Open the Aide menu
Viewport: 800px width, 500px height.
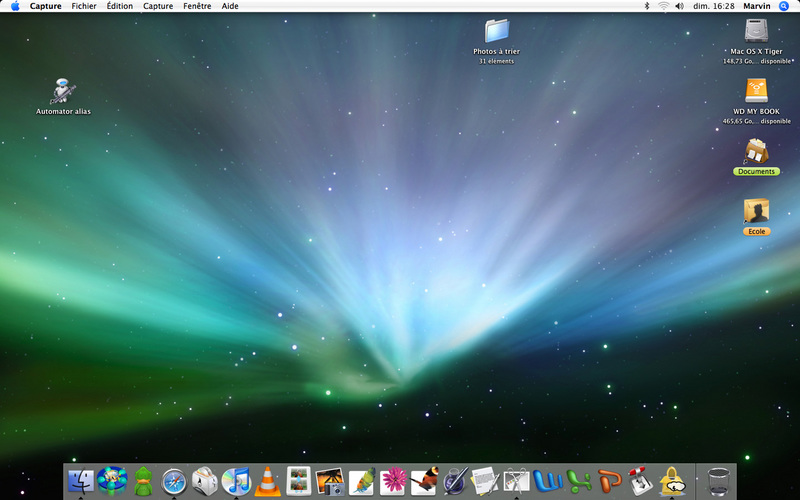[230, 6]
